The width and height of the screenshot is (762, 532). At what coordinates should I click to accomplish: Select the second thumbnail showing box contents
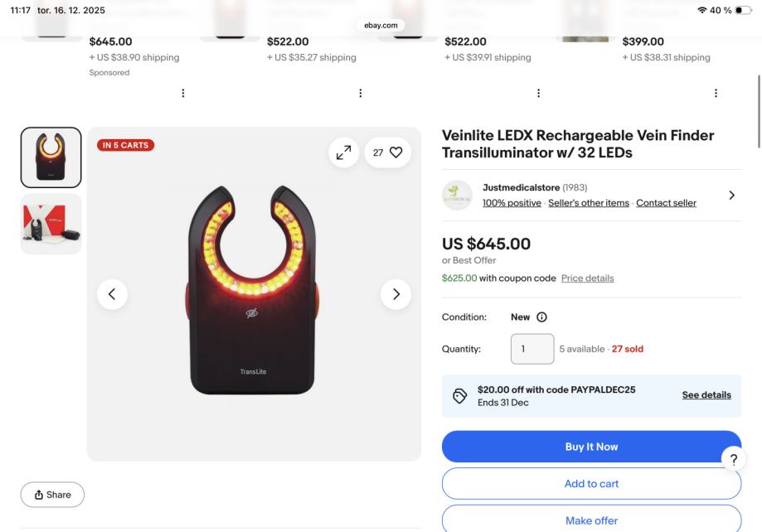coord(51,224)
